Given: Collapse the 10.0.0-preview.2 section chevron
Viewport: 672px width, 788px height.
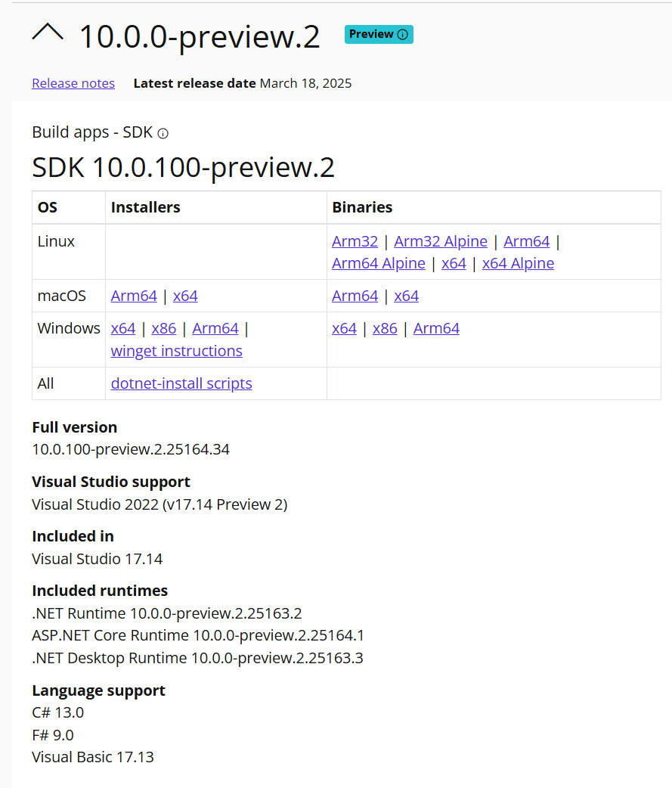Looking at the screenshot, I should tap(48, 33).
